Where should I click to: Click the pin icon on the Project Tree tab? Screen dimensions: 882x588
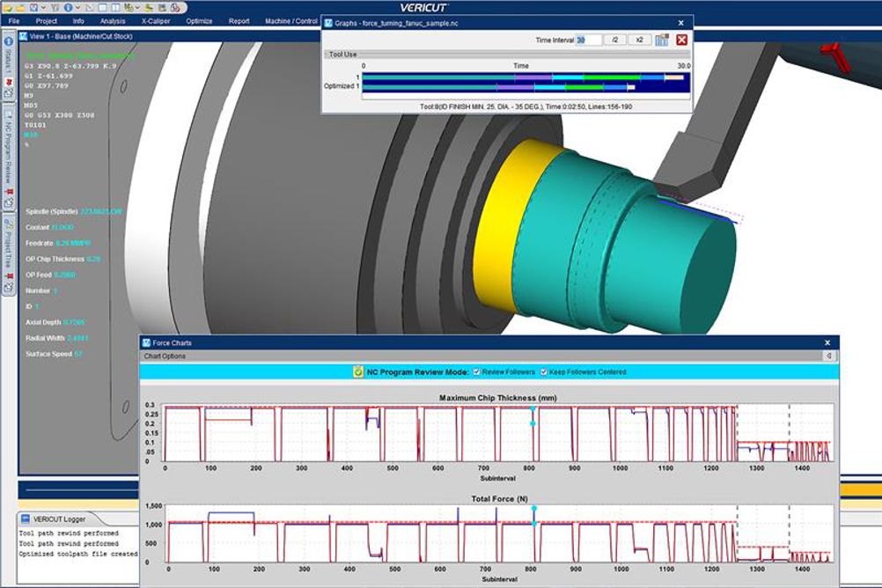(x=9, y=276)
